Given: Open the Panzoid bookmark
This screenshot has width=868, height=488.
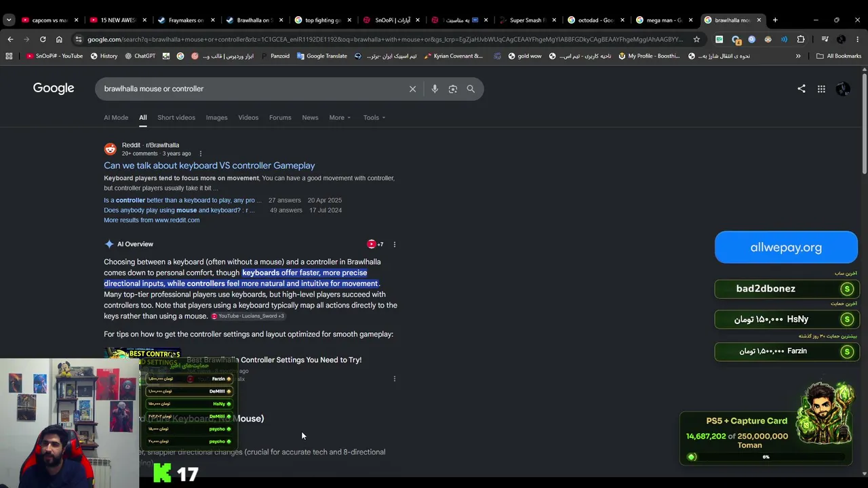Looking at the screenshot, I should (275, 56).
